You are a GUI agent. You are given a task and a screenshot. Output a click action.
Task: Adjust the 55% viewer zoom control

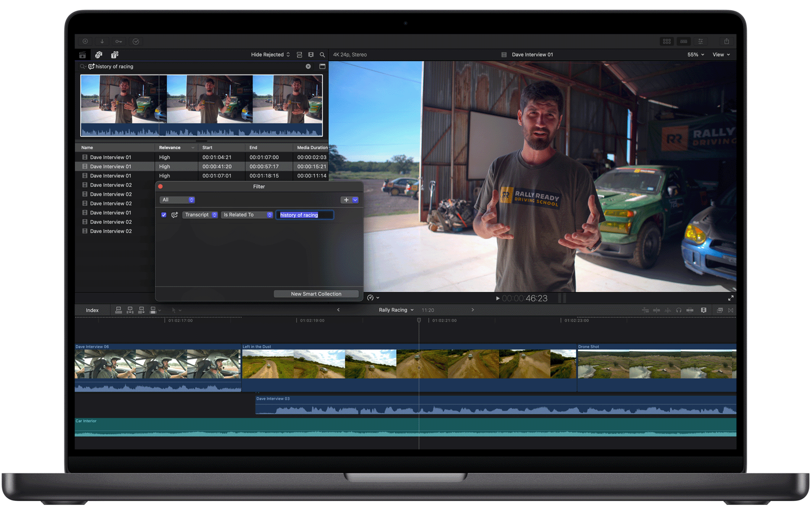695,55
